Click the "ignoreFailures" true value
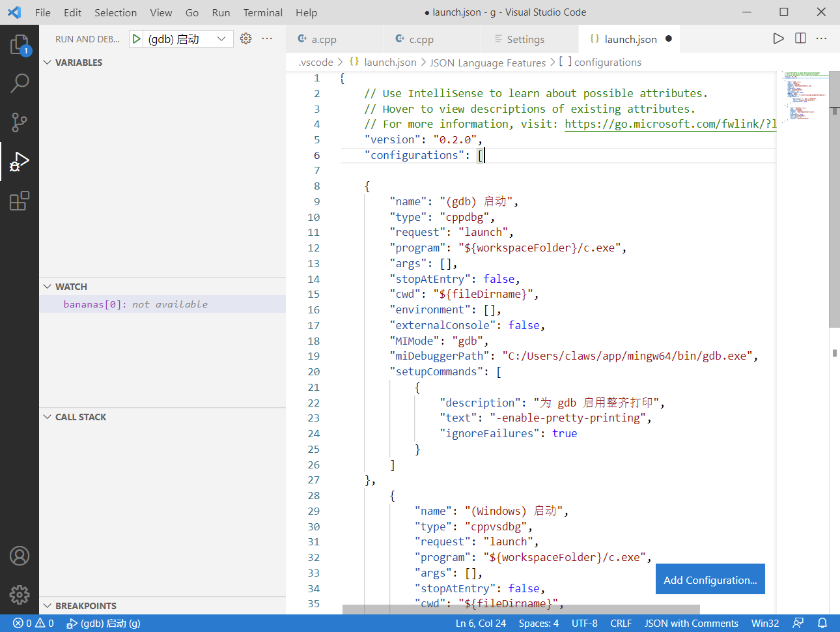Screen dimensions: 840x632 pyautogui.click(x=565, y=434)
